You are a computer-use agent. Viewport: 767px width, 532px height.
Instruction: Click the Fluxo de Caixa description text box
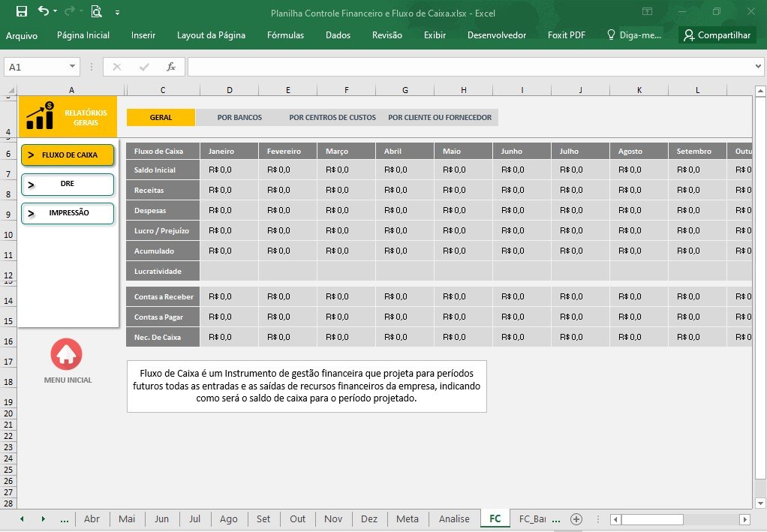(307, 386)
